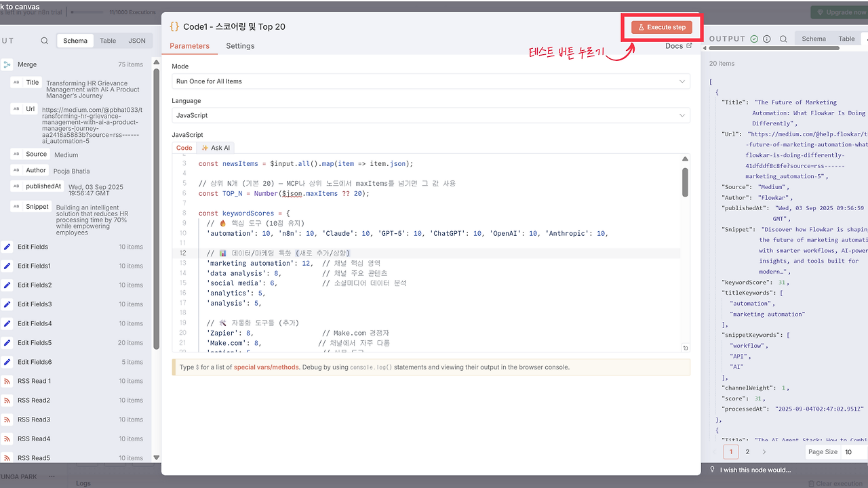Click the pencil icon for Edit Fields4

tap(7, 323)
